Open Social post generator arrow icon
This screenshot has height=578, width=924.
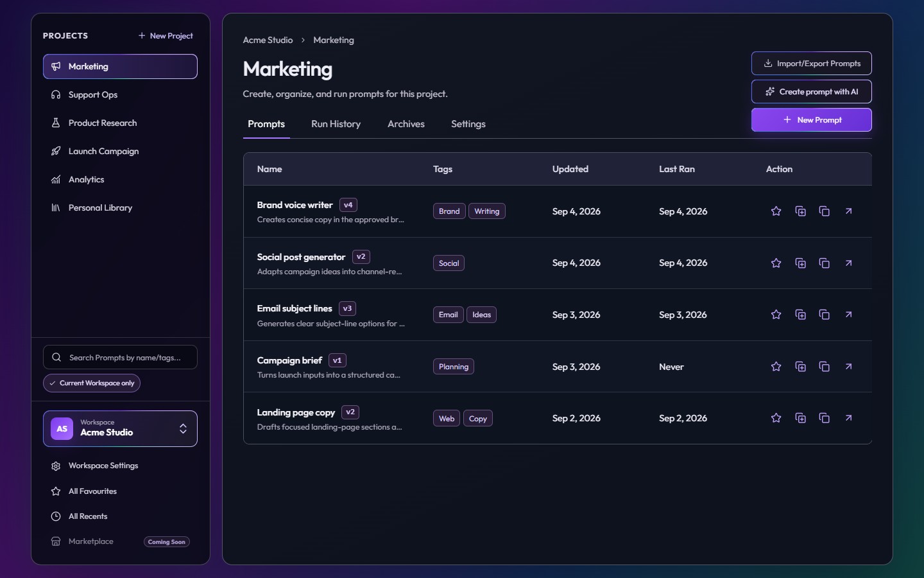(848, 263)
